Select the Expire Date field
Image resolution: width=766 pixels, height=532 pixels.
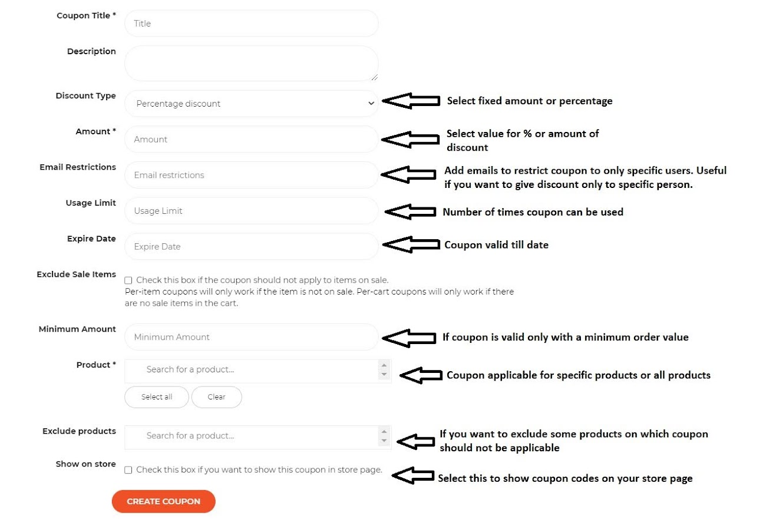[251, 247]
